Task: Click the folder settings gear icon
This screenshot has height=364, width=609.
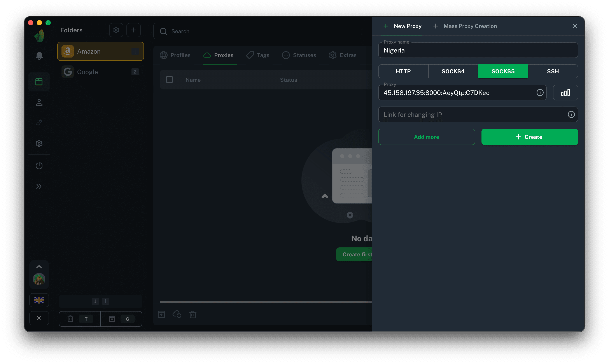Action: point(116,30)
